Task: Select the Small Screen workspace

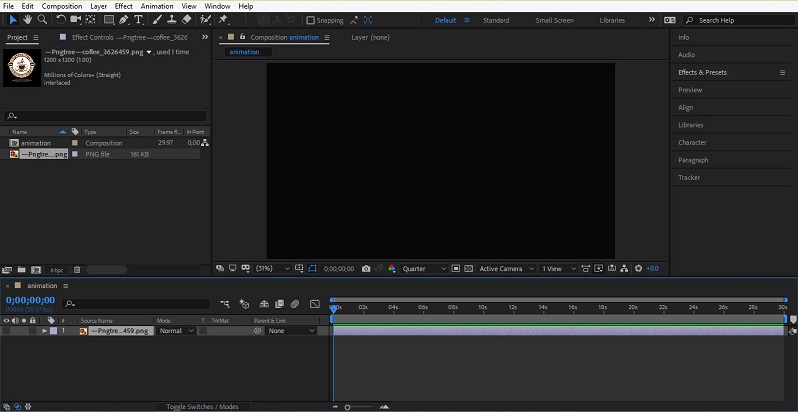Action: 554,20
